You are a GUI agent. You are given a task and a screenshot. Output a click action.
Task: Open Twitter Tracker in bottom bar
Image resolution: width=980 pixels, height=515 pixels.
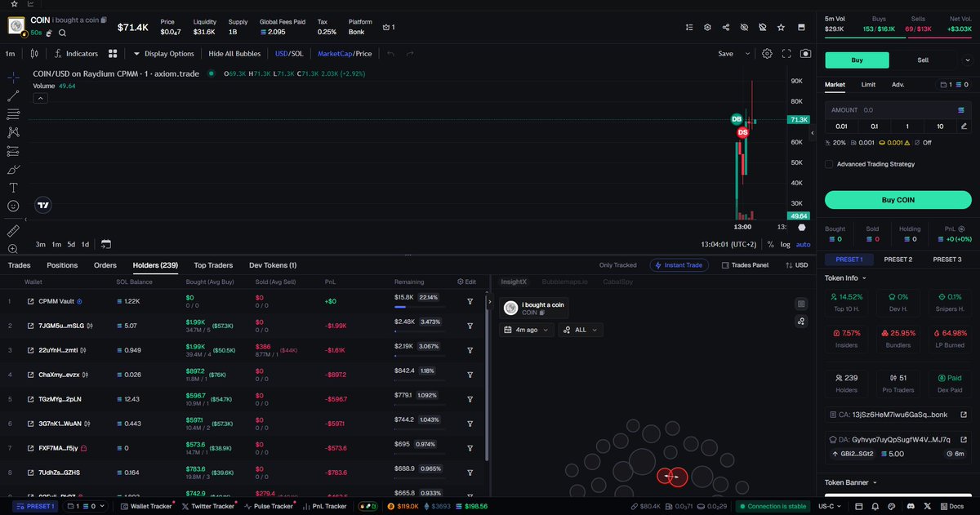coord(207,506)
